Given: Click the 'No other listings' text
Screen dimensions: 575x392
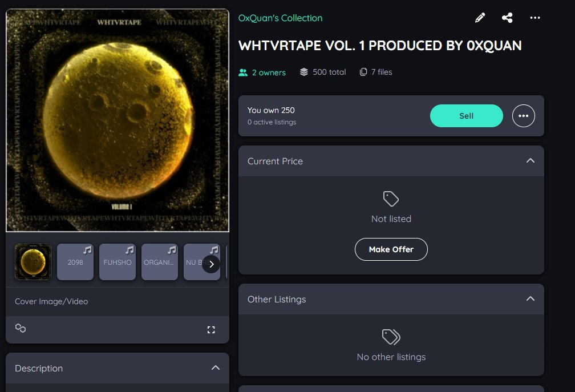Looking at the screenshot, I should (x=391, y=357).
